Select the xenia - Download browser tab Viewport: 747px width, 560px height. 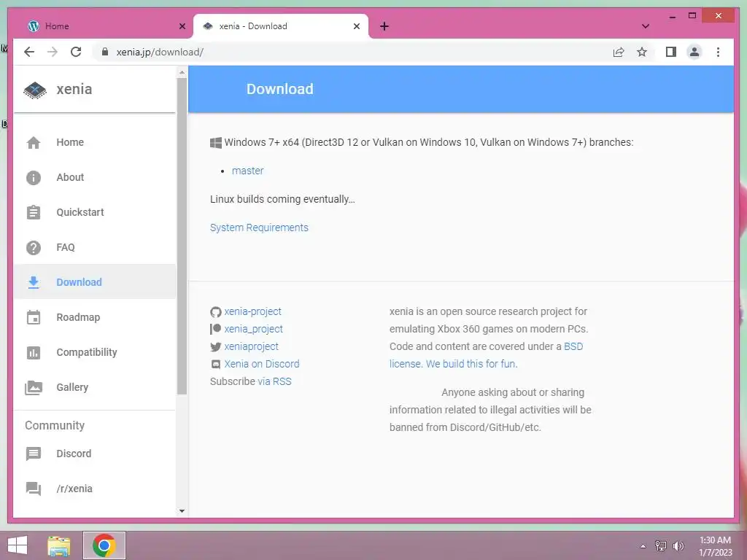tap(281, 26)
